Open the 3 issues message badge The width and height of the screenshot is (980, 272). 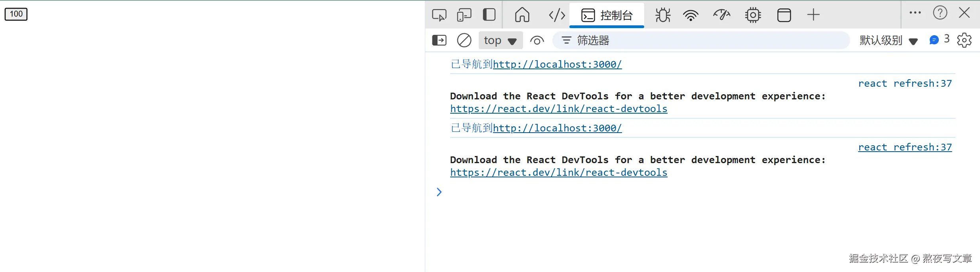[939, 40]
